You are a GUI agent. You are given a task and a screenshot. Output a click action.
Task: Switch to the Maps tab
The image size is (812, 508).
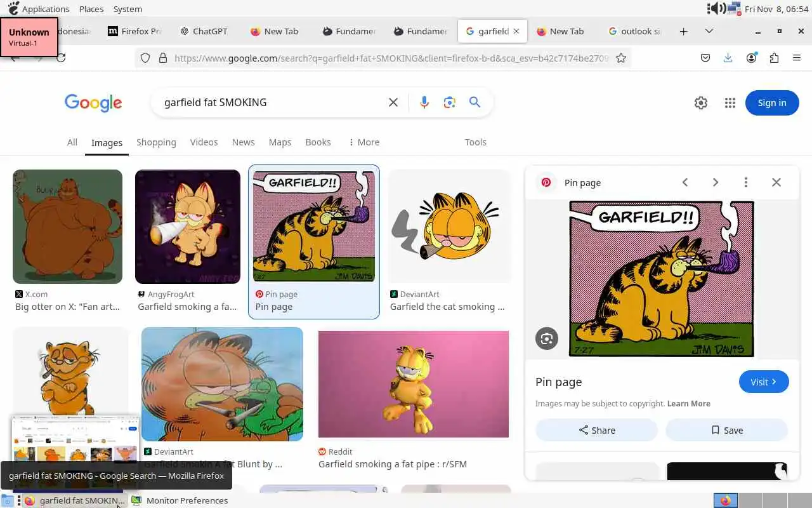click(280, 142)
